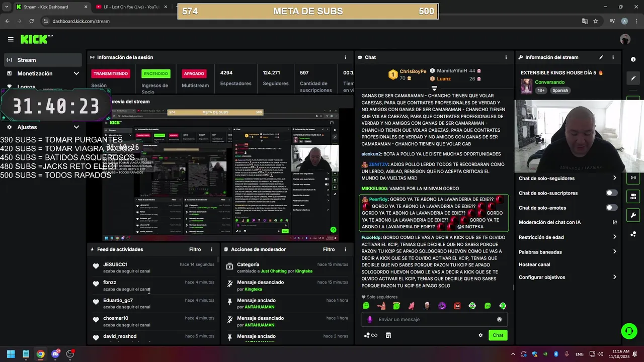Open Kingteka link under Mensaje desanclado
Image resolution: width=644 pixels, height=362 pixels.
pyautogui.click(x=253, y=289)
